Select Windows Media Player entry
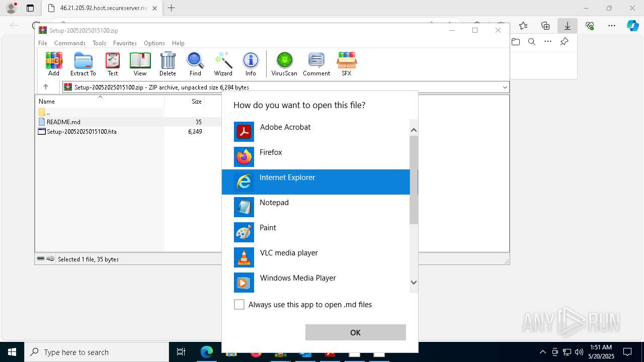This screenshot has width=644, height=362. coord(316,283)
